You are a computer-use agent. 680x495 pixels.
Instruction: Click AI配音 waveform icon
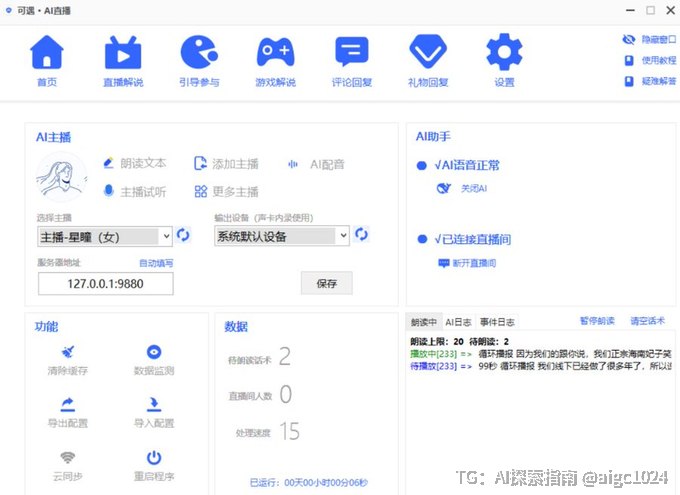coord(293,164)
